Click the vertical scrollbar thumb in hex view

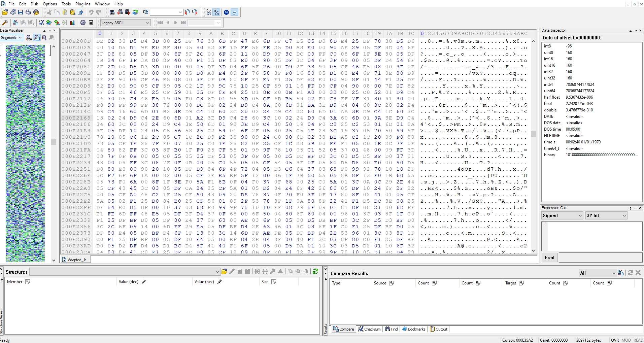click(x=533, y=134)
